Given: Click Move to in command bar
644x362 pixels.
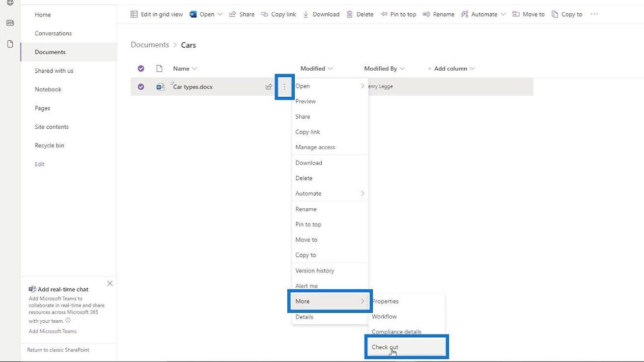Looking at the screenshot, I should pyautogui.click(x=529, y=14).
